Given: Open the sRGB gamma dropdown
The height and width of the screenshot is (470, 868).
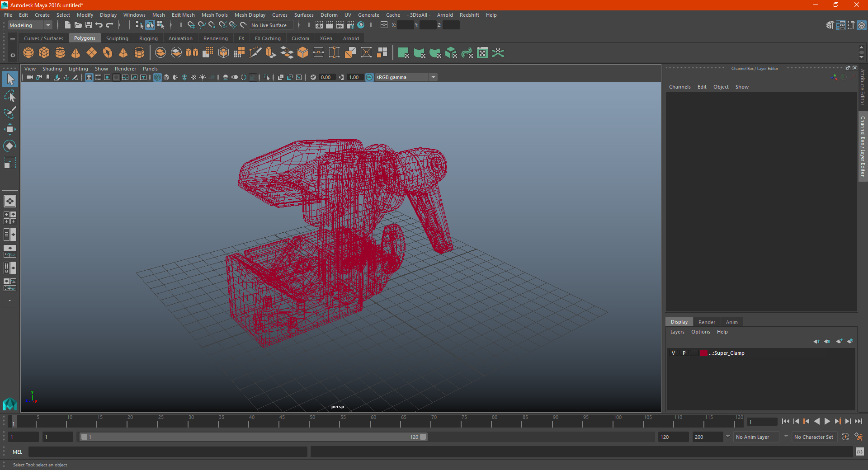Looking at the screenshot, I should pos(406,77).
